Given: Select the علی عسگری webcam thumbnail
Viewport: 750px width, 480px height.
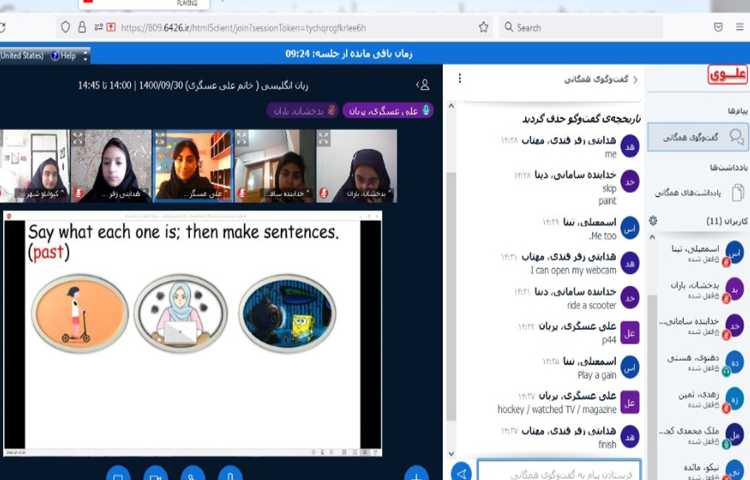Looking at the screenshot, I should pyautogui.click(x=193, y=166).
